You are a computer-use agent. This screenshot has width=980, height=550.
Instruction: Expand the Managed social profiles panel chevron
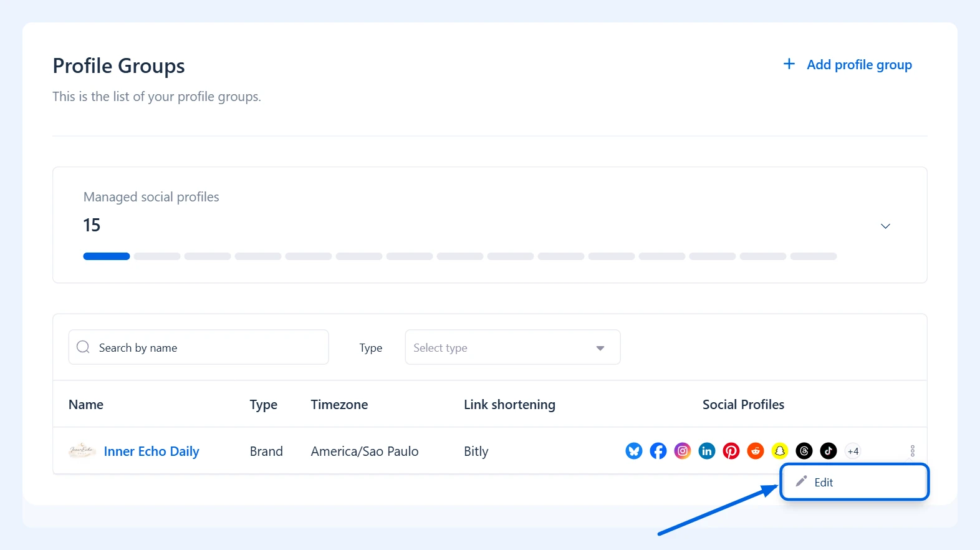tap(885, 226)
